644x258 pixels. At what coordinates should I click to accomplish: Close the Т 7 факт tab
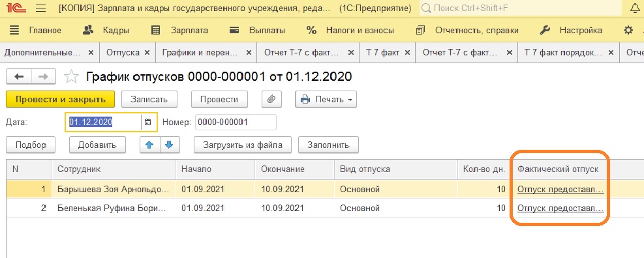pyautogui.click(x=407, y=53)
